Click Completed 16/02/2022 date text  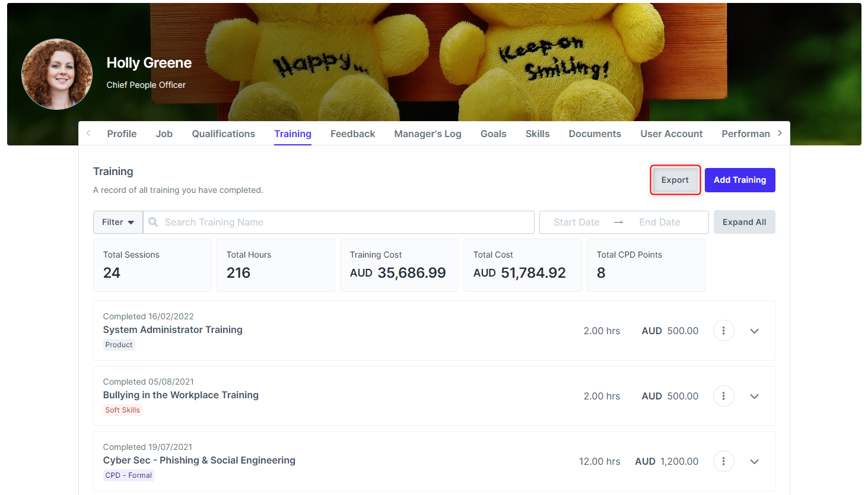148,316
